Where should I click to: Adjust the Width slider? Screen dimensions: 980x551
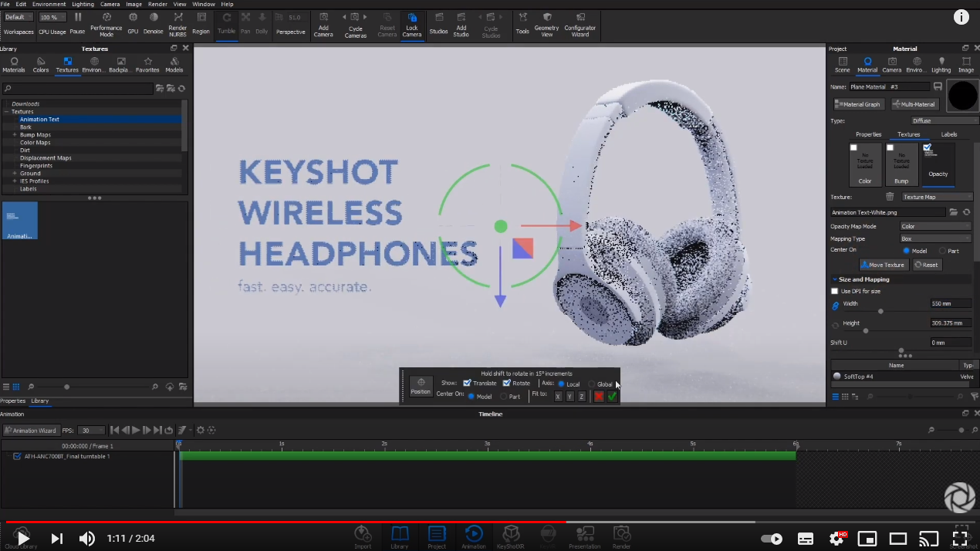tap(881, 311)
